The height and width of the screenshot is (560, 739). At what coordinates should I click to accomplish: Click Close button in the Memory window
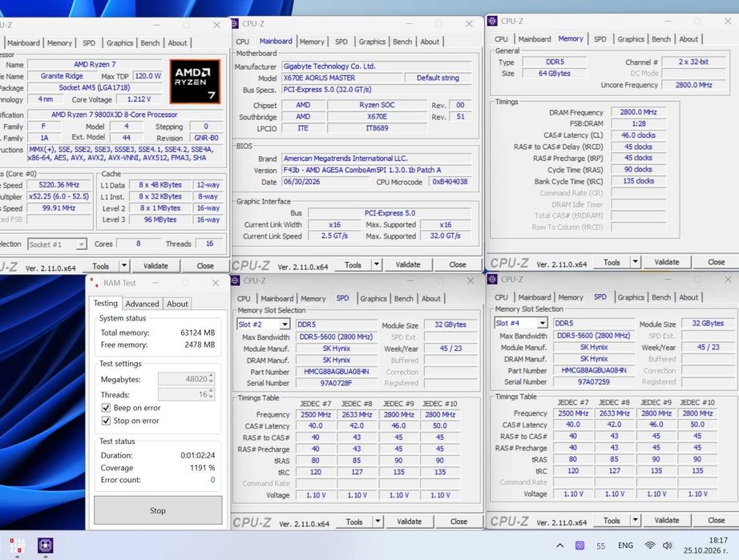pyautogui.click(x=716, y=262)
